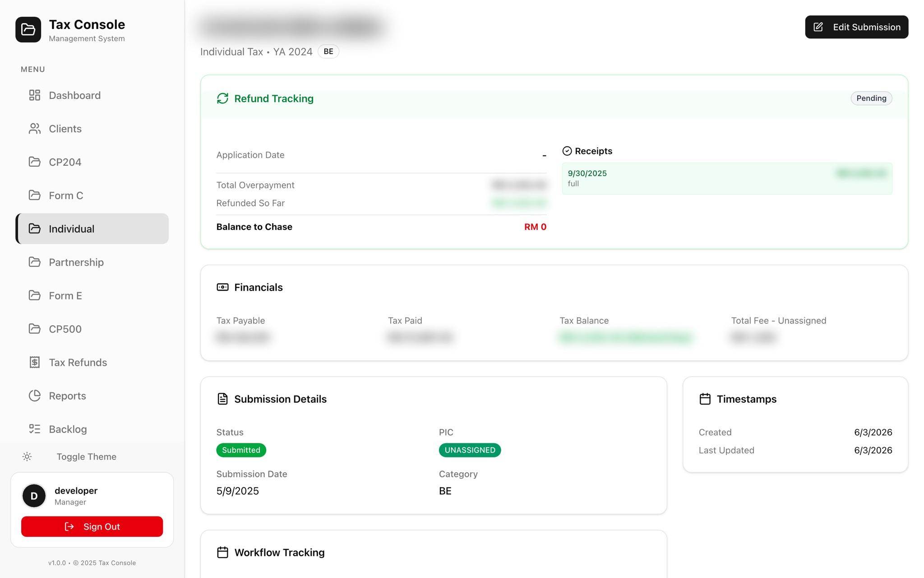This screenshot has width=924, height=578.
Task: Click the Backlog checklist icon
Action: [x=35, y=429]
